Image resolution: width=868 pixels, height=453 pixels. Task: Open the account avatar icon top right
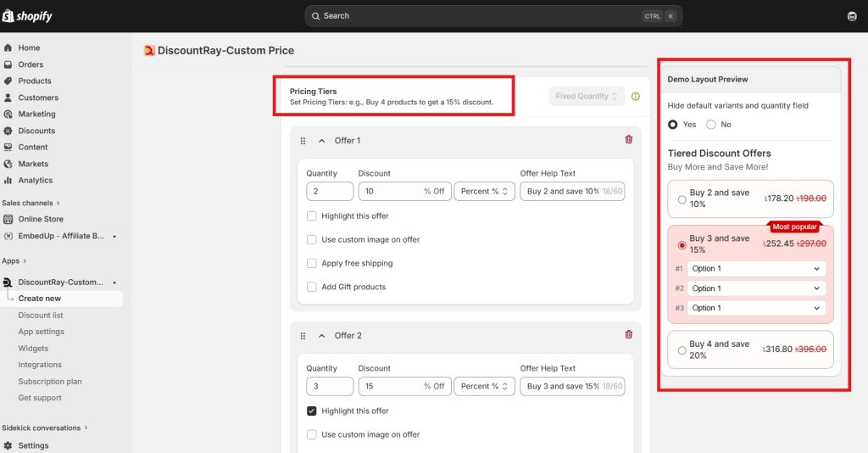852,16
